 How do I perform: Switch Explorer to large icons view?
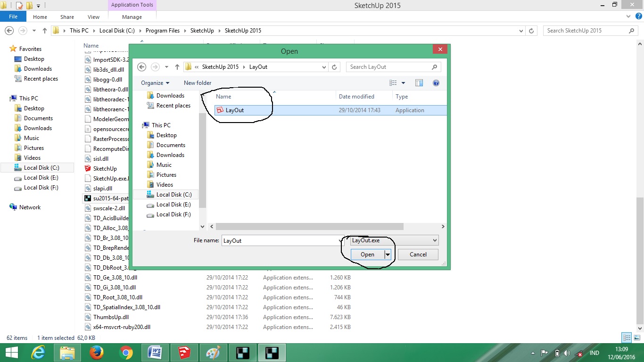coord(636,337)
